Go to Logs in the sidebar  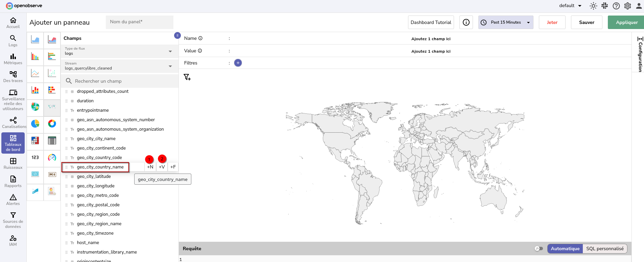pos(13,41)
